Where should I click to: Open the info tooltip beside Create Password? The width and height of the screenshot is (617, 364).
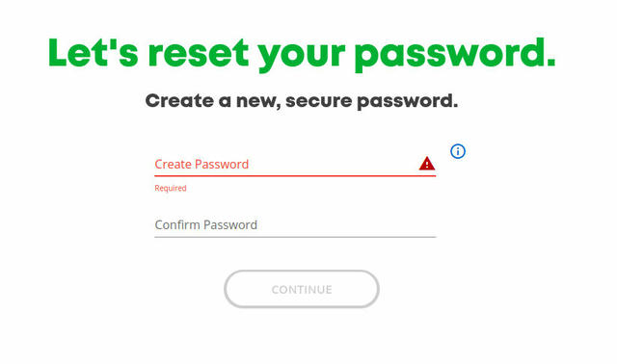coord(458,151)
